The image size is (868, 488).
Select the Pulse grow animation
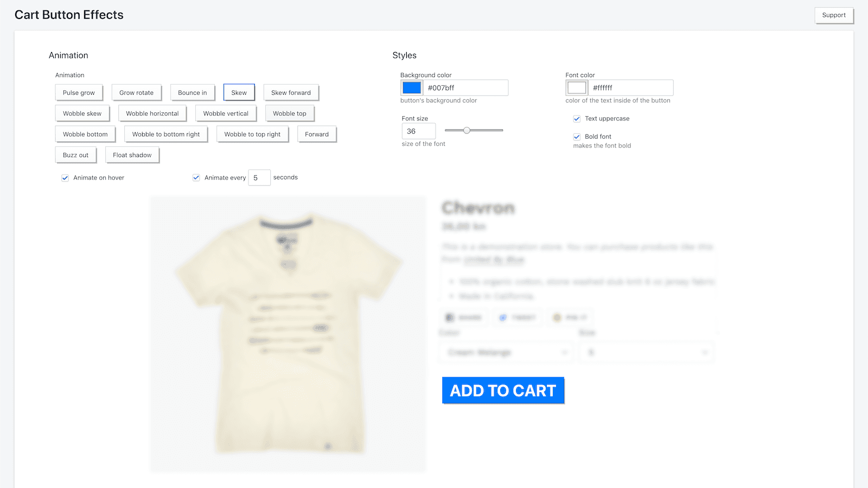pos(79,92)
